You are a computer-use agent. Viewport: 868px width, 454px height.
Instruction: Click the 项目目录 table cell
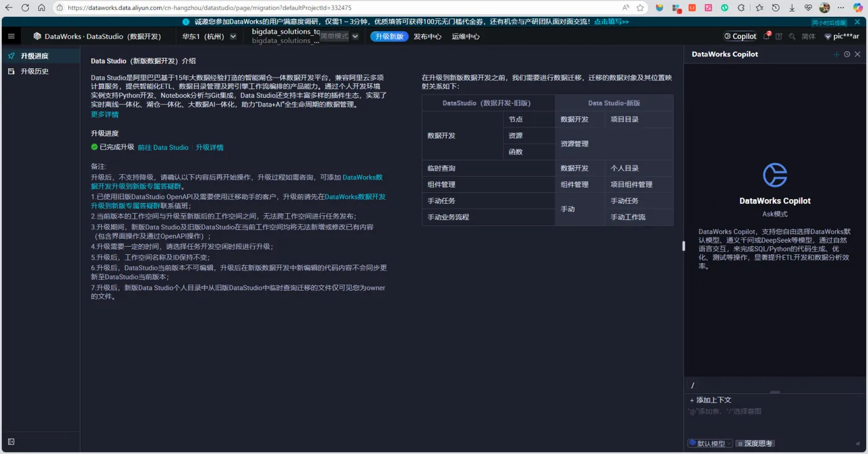point(639,119)
